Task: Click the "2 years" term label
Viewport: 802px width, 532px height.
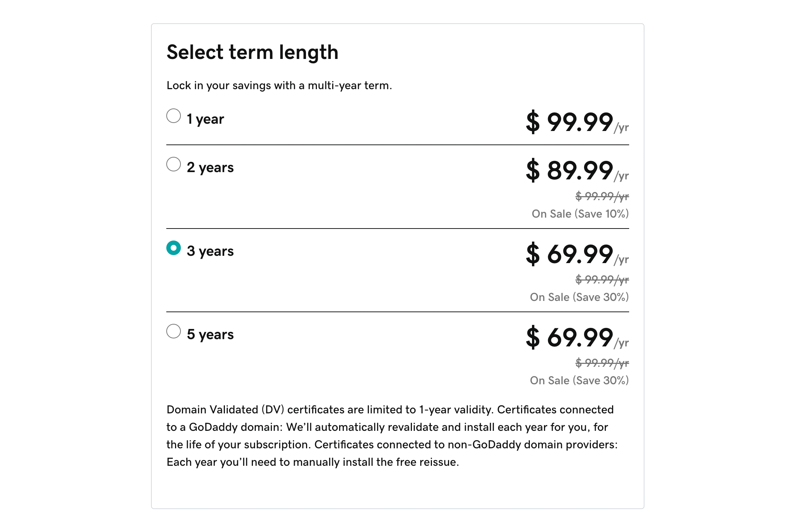Action: point(210,167)
